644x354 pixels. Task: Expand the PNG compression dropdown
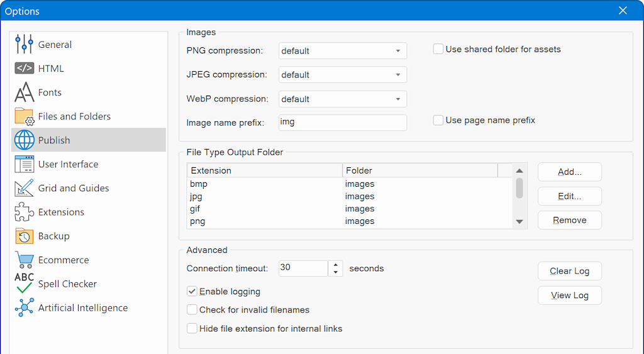(x=343, y=51)
